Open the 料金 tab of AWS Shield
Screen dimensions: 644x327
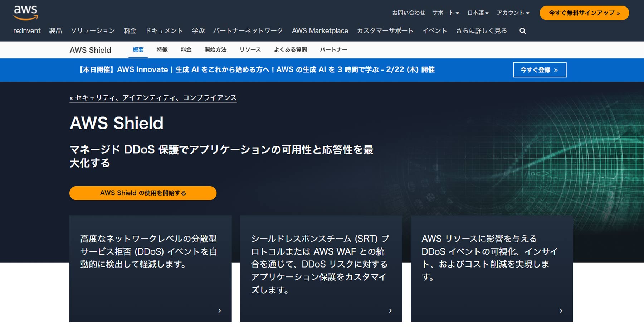186,49
